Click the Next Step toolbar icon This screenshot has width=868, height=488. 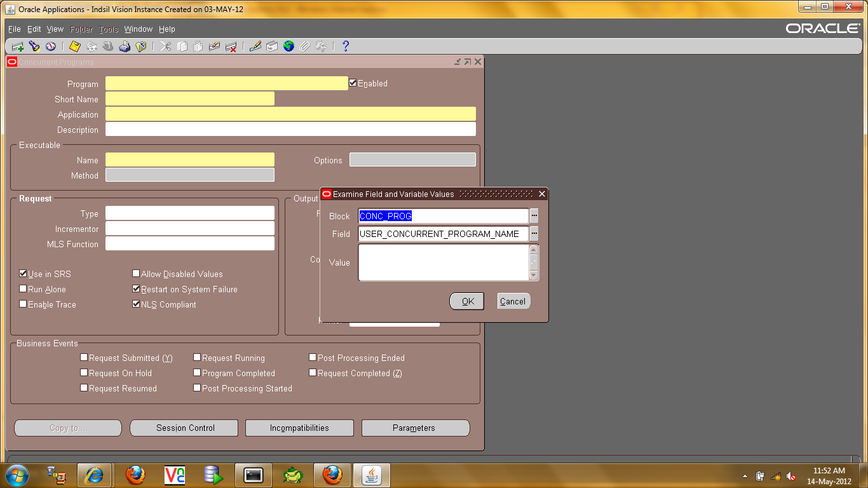click(x=92, y=46)
